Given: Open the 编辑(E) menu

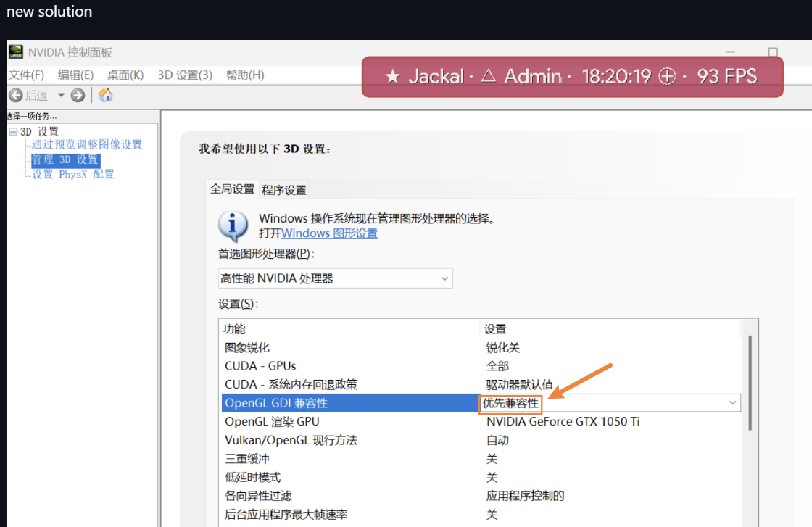Looking at the screenshot, I should click(75, 75).
